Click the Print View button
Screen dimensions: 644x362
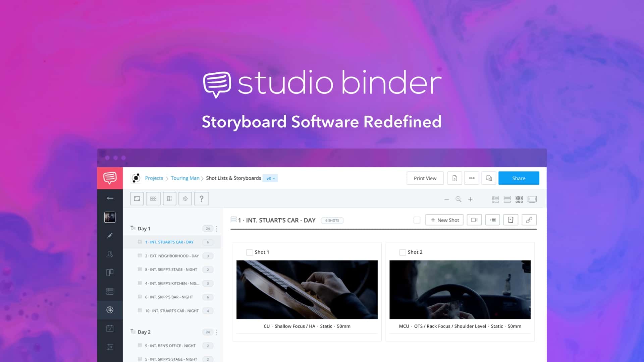point(425,178)
